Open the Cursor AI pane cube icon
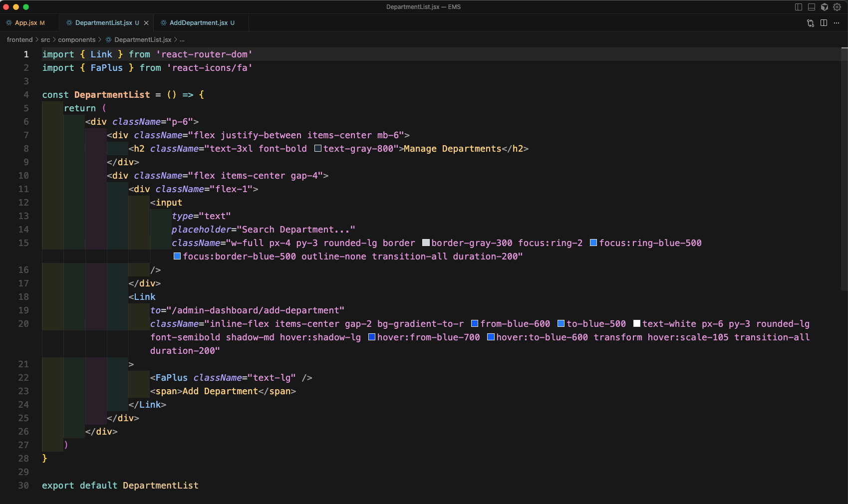848x504 pixels. [x=825, y=7]
